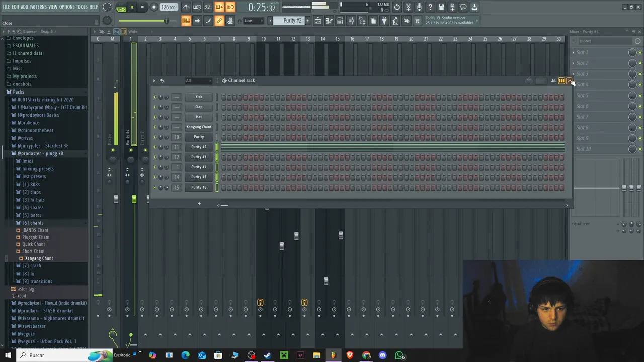
Task: Select the Xangang Chant channel button
Action: point(199,127)
